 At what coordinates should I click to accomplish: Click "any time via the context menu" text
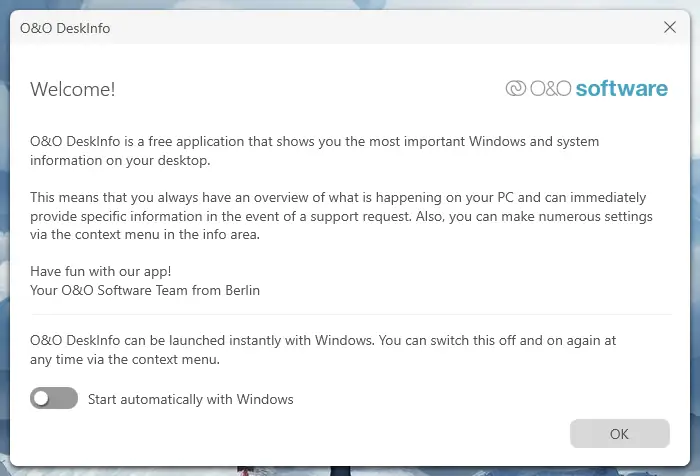coord(125,359)
